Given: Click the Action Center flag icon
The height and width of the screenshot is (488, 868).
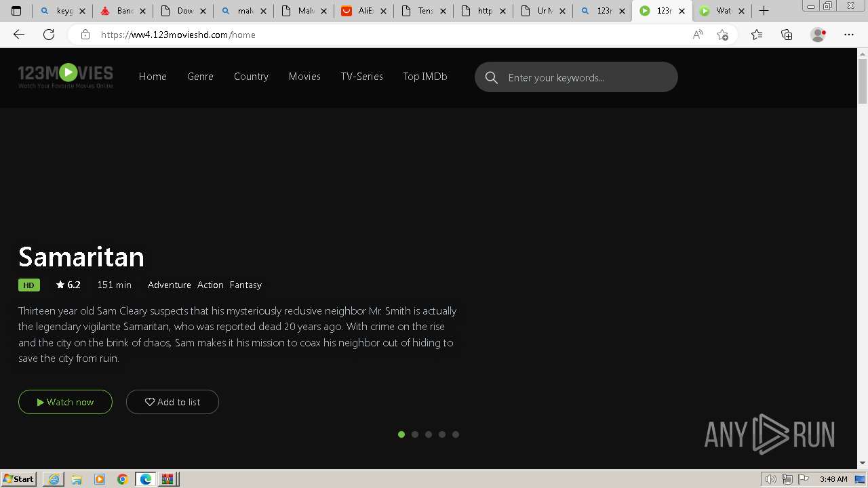Looking at the screenshot, I should coord(802,479).
